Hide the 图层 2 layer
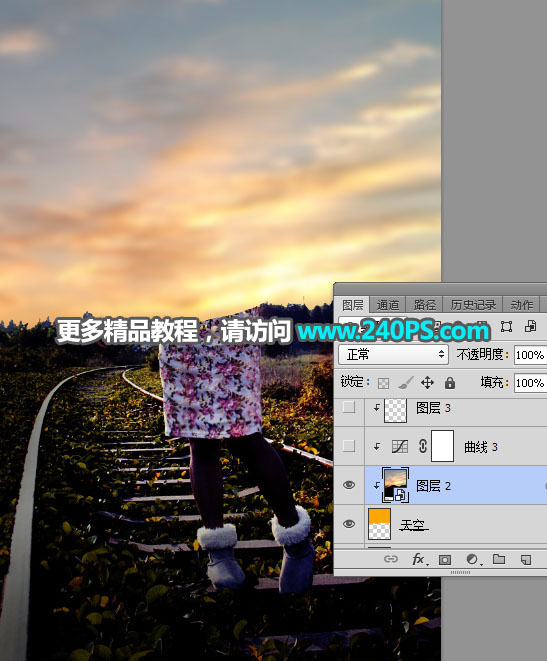 coord(349,485)
